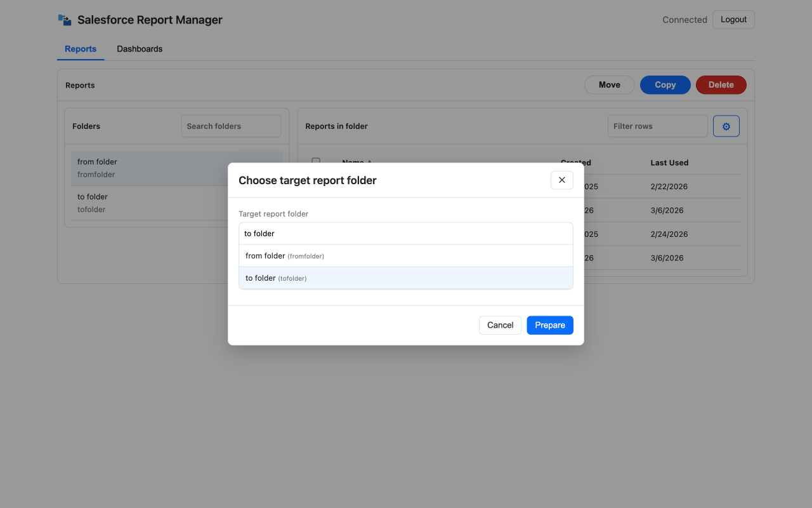Viewport: 812px width, 508px height.
Task: Click the Salesforce Report Manager logo icon
Action: tap(64, 20)
